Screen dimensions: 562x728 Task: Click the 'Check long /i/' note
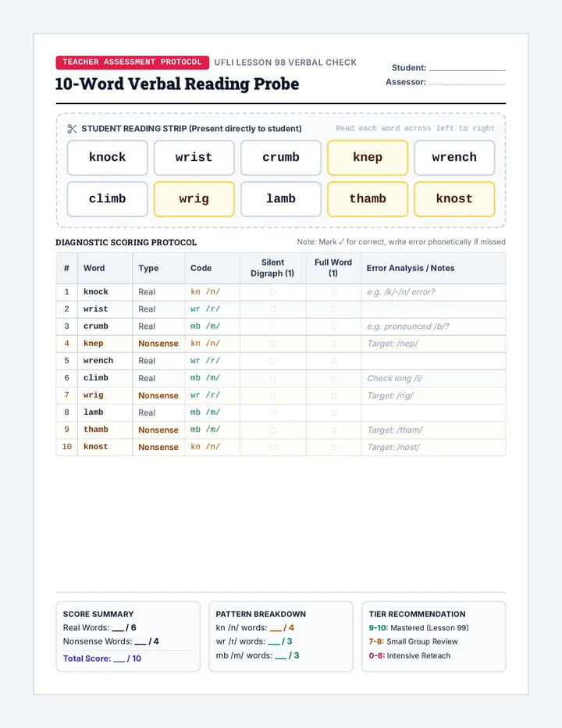tap(394, 378)
